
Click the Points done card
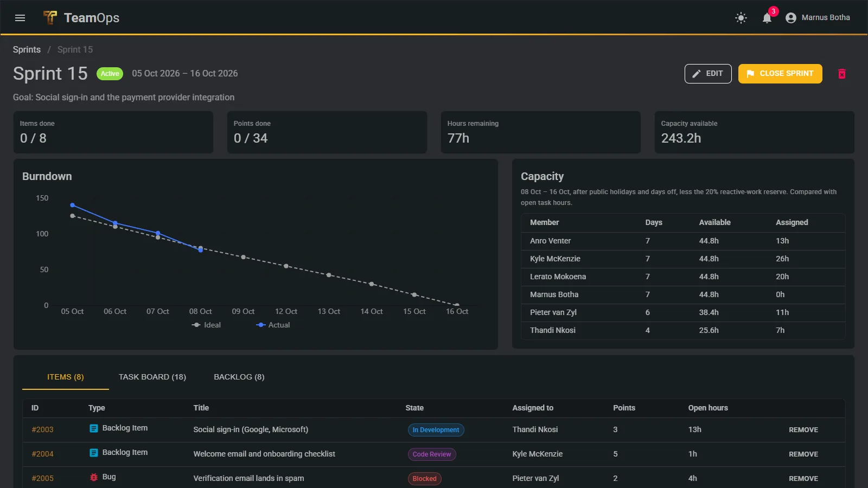tap(327, 132)
